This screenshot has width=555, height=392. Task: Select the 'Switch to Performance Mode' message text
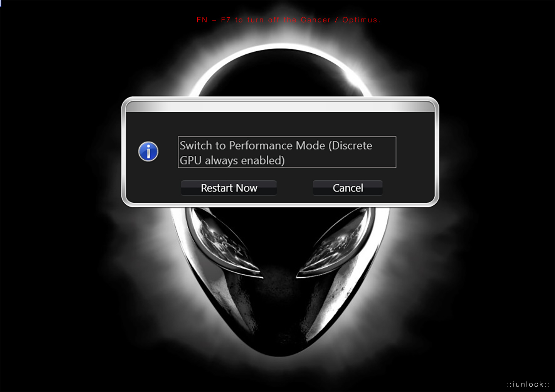coord(287,152)
